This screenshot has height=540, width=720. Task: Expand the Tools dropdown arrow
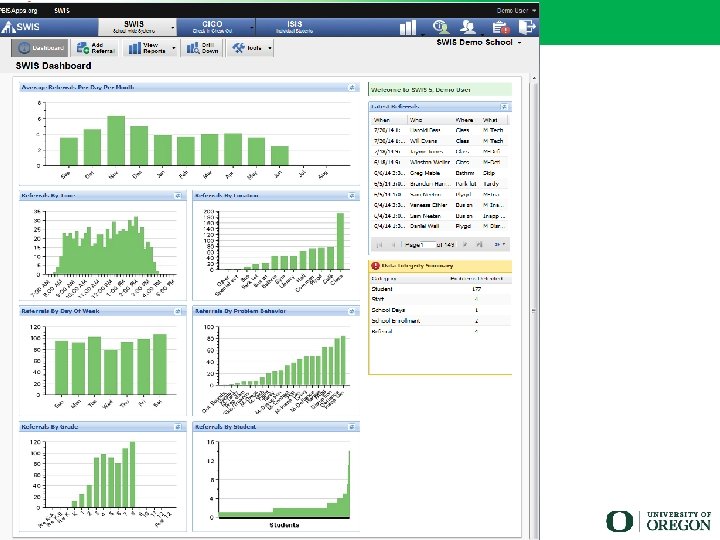click(270, 48)
